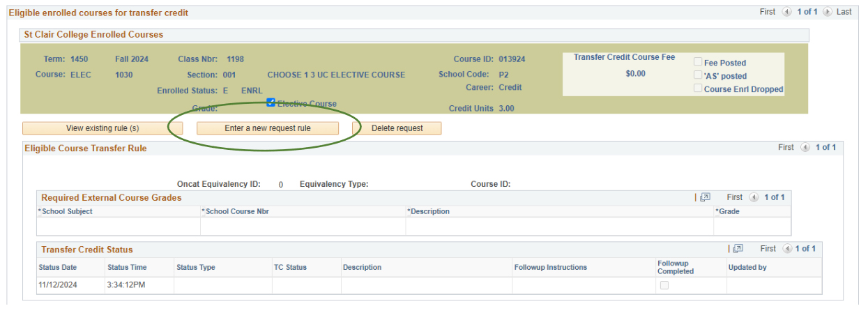Screen dimensions: 868x313
Task: Tick the Fee Posted checkbox
Action: [698, 62]
